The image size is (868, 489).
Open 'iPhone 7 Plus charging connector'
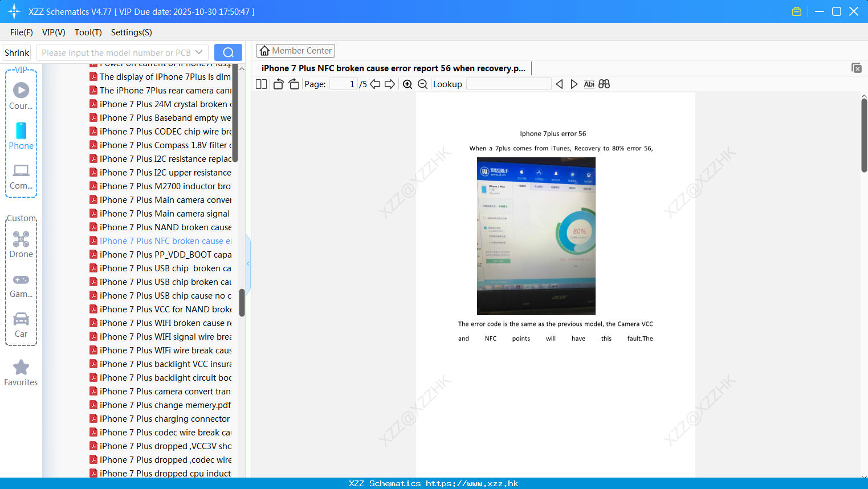pyautogui.click(x=160, y=419)
